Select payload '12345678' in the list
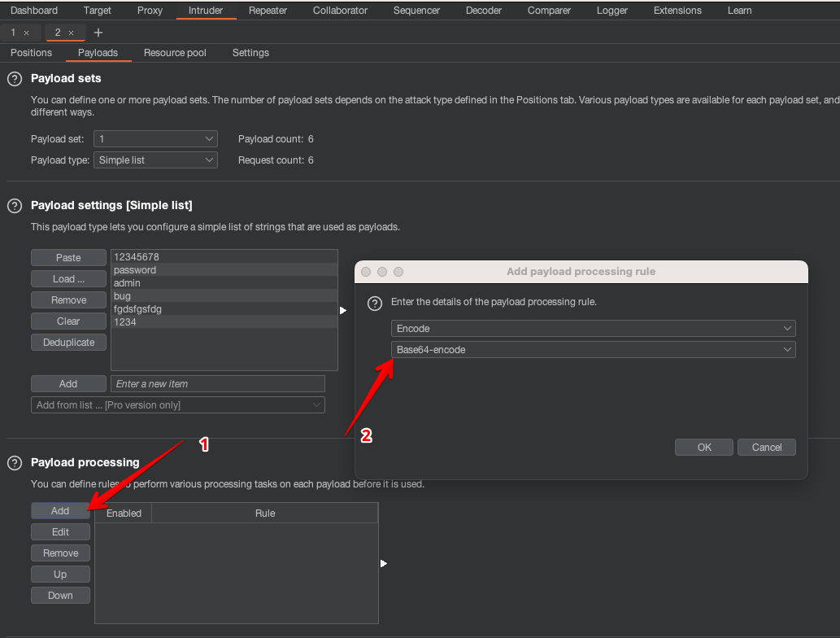 pyautogui.click(x=224, y=257)
